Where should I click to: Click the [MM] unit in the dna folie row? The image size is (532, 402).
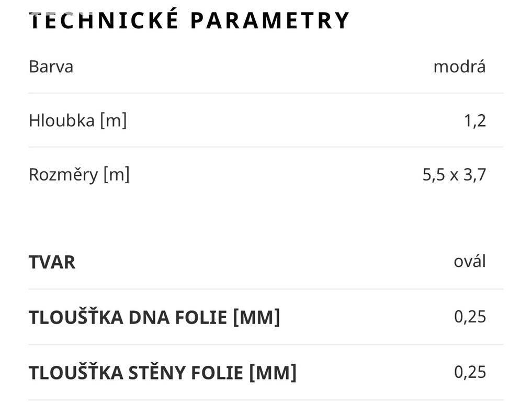click(x=256, y=317)
